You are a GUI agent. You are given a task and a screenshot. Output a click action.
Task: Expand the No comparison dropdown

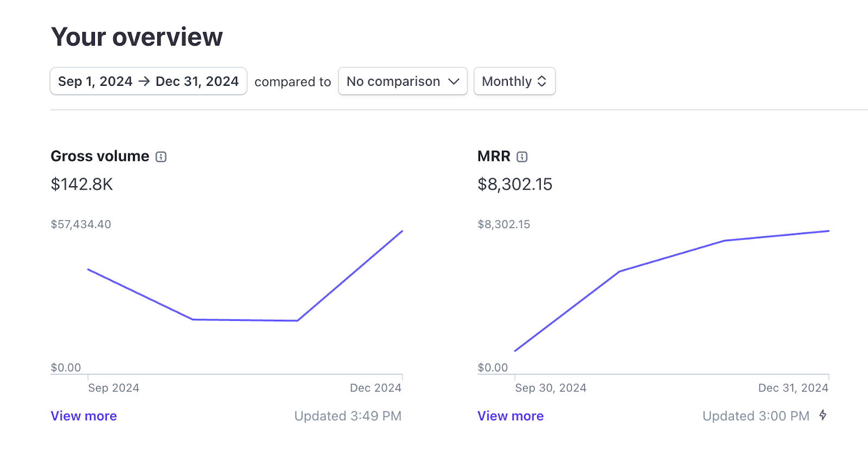point(403,81)
